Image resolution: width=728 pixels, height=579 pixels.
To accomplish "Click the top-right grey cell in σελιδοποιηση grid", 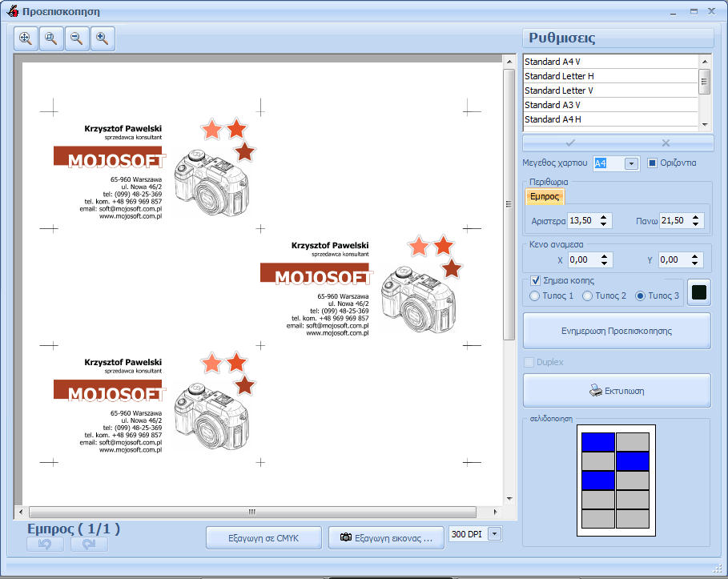I will click(633, 442).
